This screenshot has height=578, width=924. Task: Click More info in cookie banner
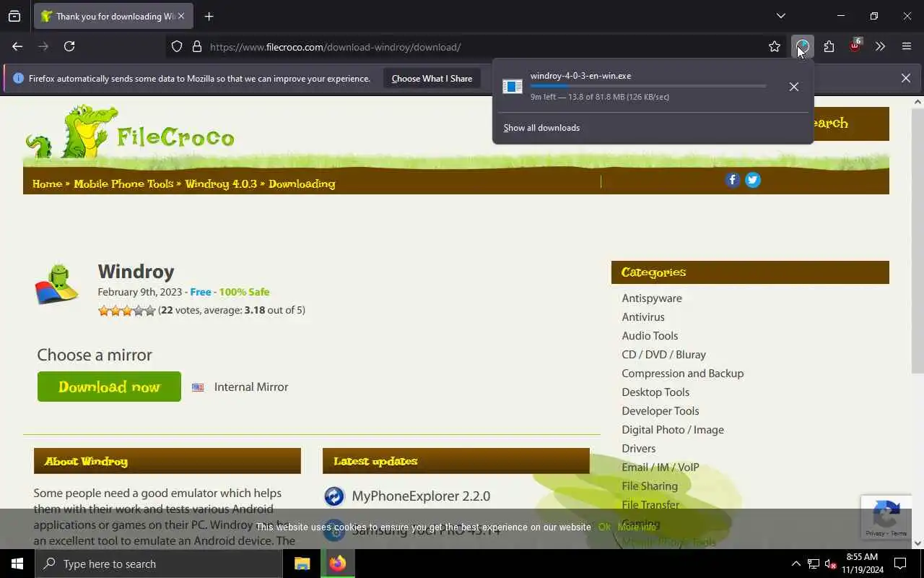tap(637, 527)
